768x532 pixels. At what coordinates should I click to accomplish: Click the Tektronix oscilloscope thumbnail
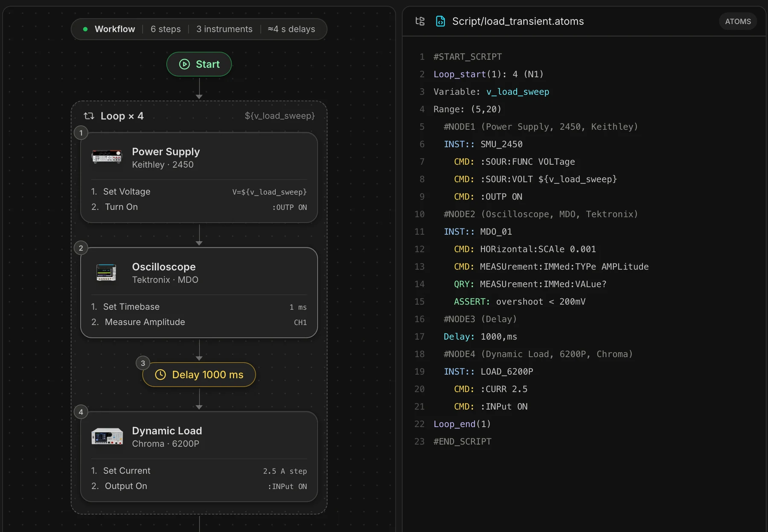[x=106, y=272]
